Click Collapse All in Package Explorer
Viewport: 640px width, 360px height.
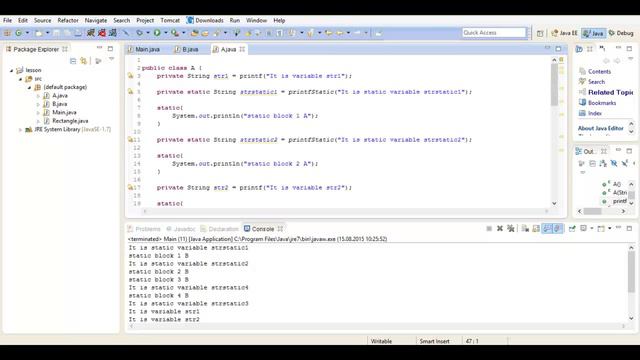(73, 61)
